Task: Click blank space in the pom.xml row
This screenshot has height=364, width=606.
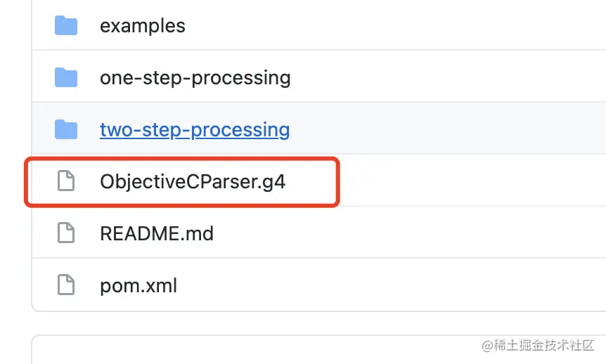Action: pyautogui.click(x=422, y=285)
